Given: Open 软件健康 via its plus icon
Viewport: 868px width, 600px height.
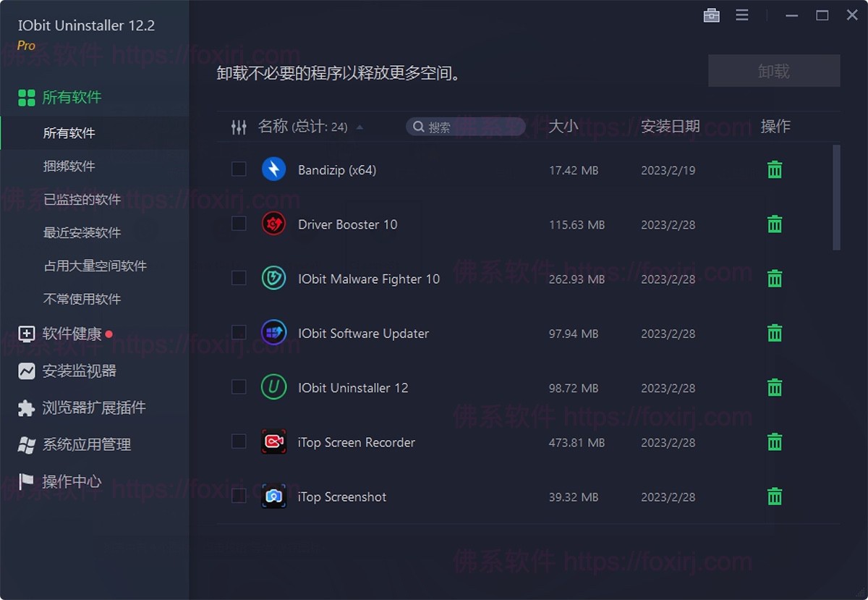Looking at the screenshot, I should [x=26, y=334].
